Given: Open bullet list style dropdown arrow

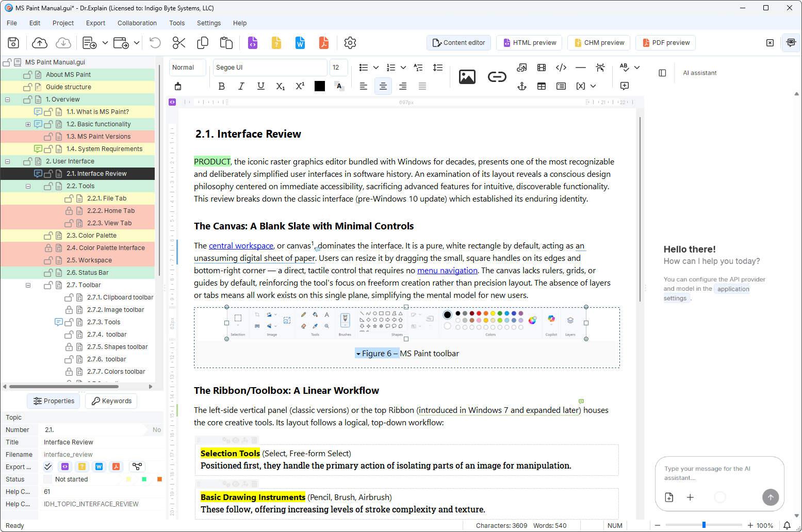Looking at the screenshot, I should tap(376, 68).
